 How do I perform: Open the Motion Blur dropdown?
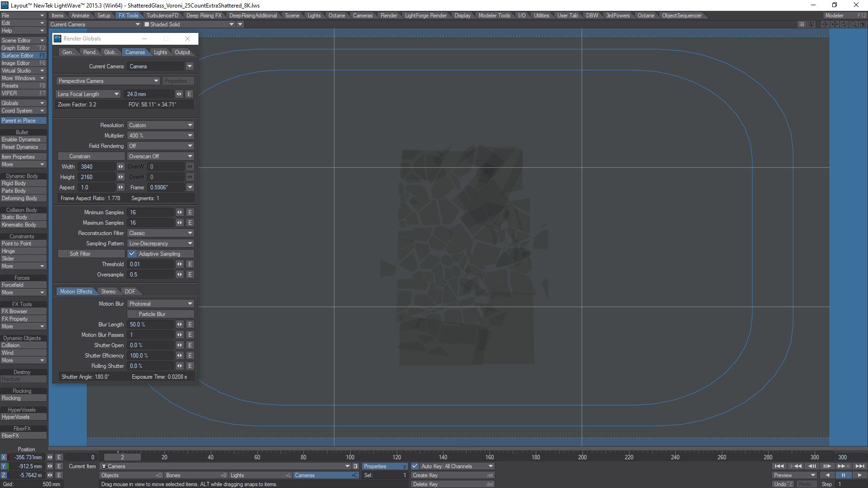[161, 304]
